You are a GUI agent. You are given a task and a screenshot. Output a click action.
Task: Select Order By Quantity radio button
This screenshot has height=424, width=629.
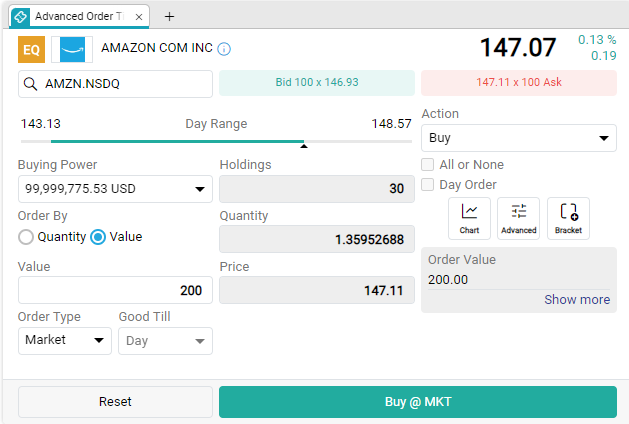pyautogui.click(x=26, y=237)
